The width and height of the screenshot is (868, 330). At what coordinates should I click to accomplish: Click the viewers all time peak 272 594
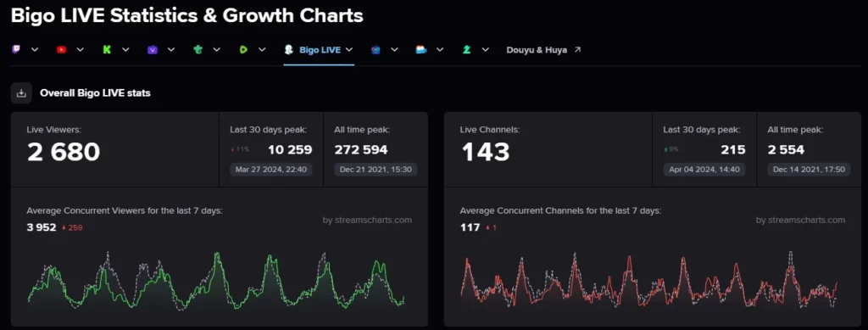click(361, 149)
